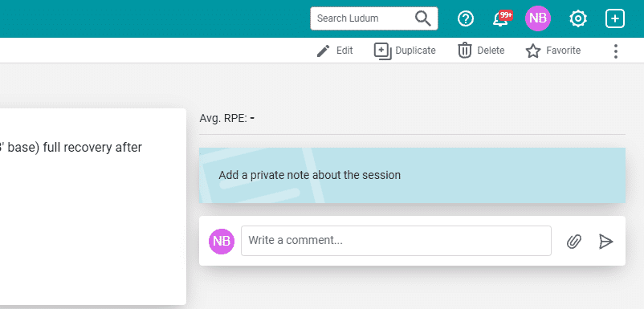Open the help question mark icon
Image resolution: width=644 pixels, height=309 pixels.
pos(466,18)
